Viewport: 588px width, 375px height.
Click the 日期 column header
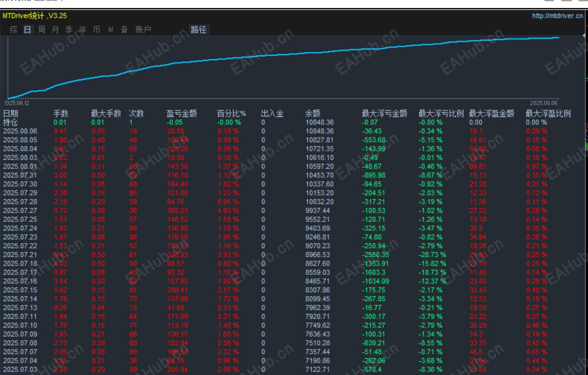(10, 114)
